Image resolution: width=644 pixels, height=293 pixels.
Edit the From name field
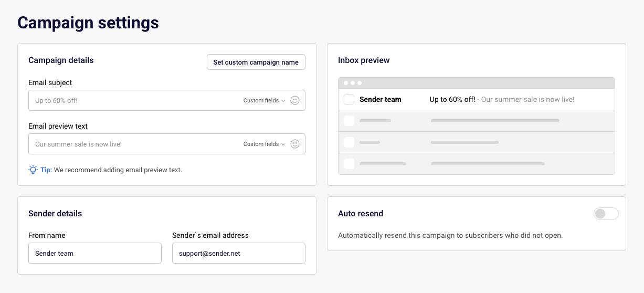[x=95, y=253]
